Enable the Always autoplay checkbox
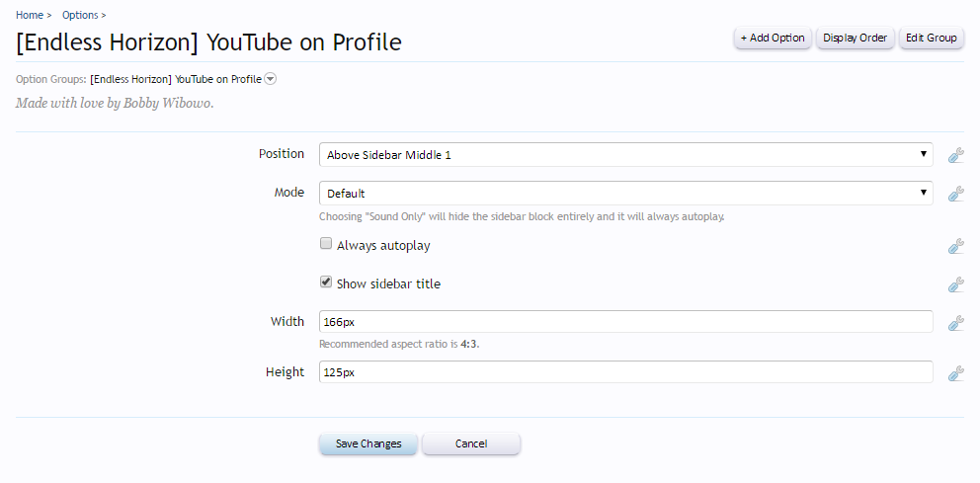 (326, 244)
